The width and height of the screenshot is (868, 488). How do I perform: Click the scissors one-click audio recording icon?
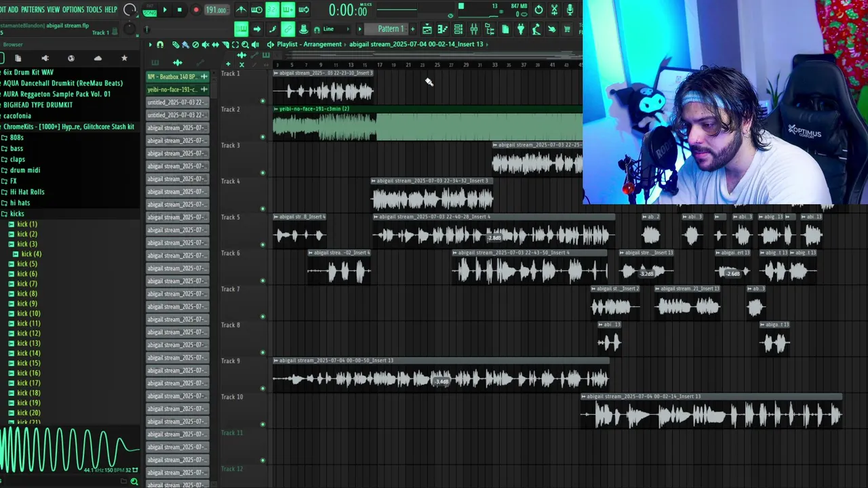click(x=554, y=9)
